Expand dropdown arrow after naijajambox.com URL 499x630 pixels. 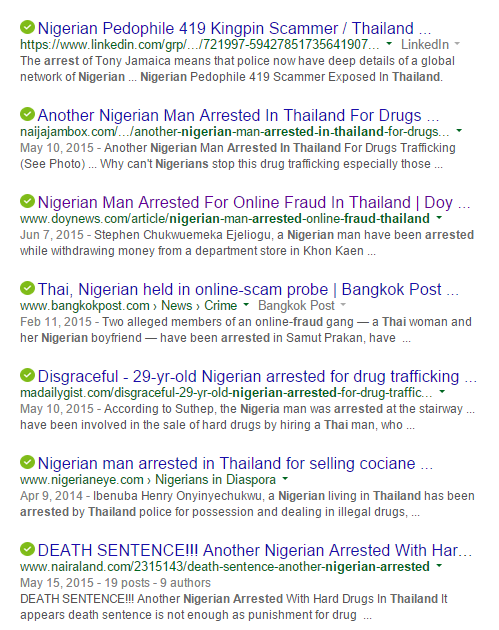459,131
